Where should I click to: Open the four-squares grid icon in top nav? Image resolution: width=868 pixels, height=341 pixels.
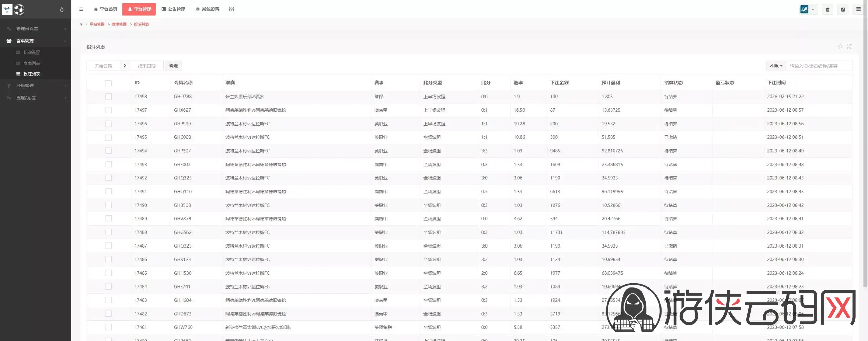point(231,9)
